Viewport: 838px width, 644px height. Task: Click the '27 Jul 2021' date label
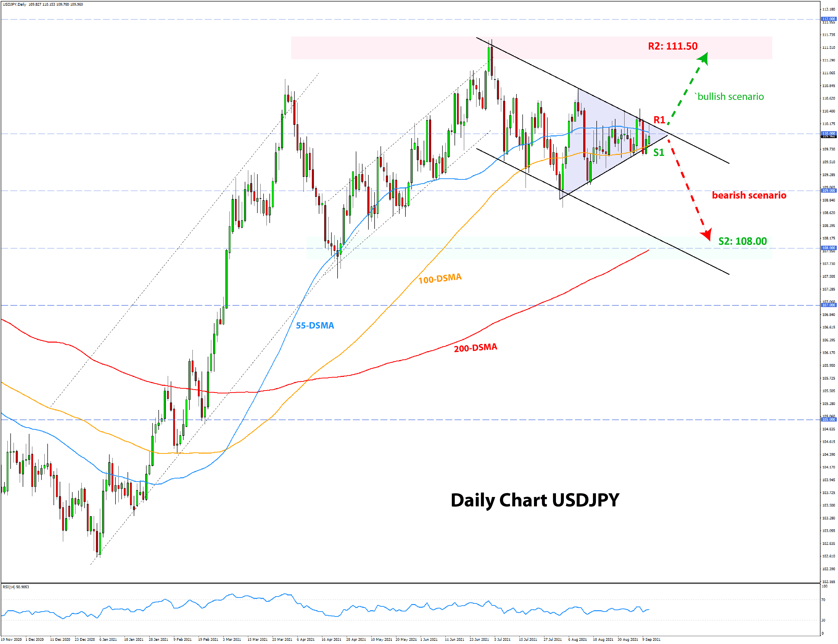(553, 640)
